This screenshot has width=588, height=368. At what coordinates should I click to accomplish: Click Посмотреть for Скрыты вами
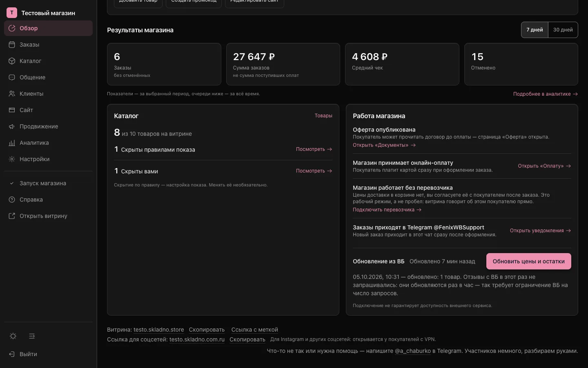coord(314,171)
